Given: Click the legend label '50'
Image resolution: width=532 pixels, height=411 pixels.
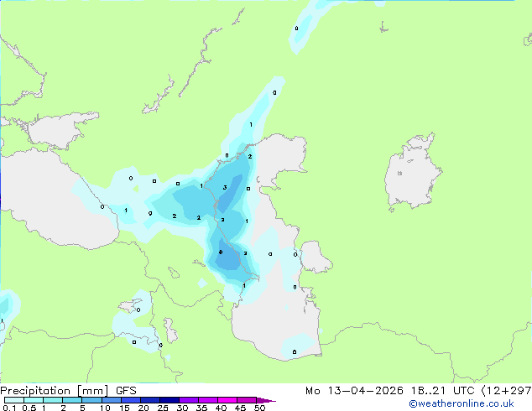Looking at the screenshot, I should click(x=259, y=408).
